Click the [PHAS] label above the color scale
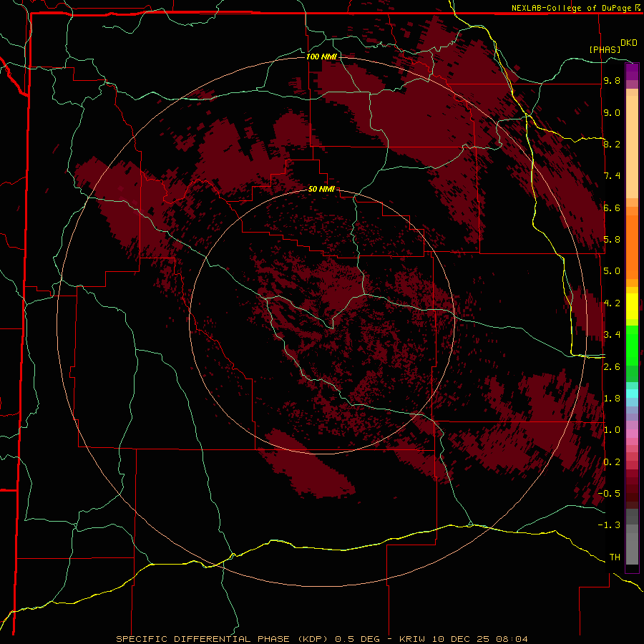This screenshot has width=644, height=644. (605, 49)
